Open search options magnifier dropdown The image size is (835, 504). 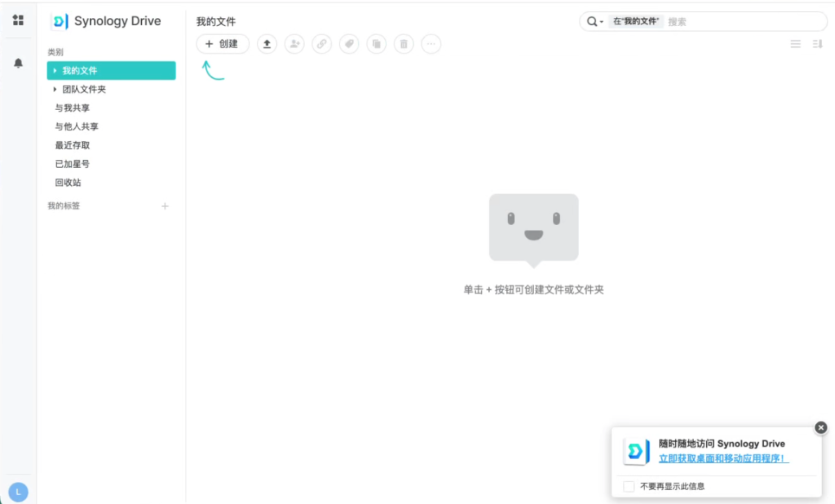[x=594, y=22]
